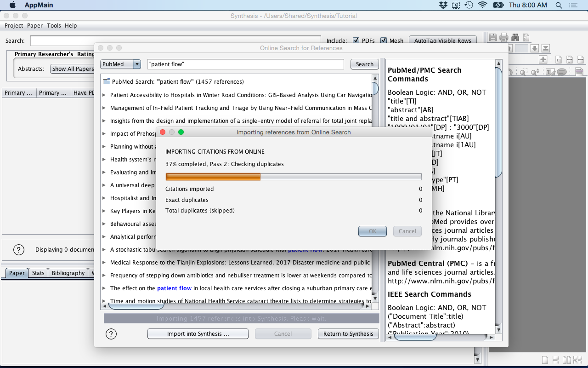Open the Help menu
Screen dimensions: 588x368
pos(71,26)
